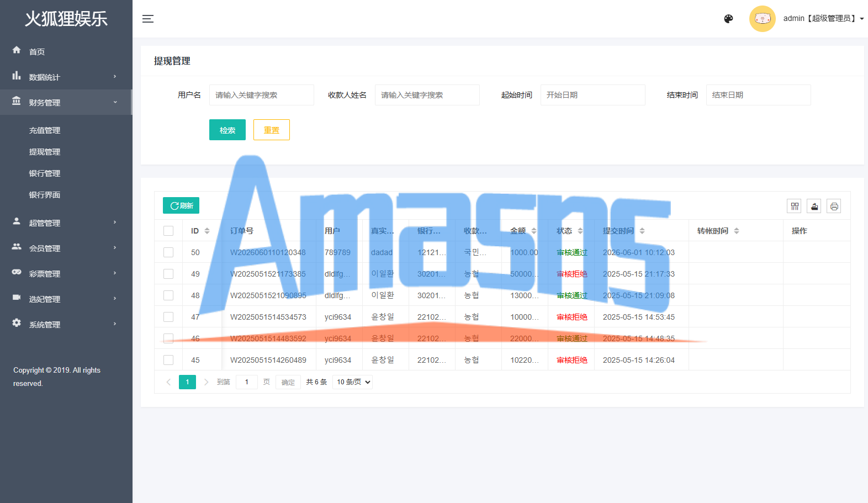The width and height of the screenshot is (868, 503).
Task: Expand the 彩票管理 menu
Action: [66, 273]
